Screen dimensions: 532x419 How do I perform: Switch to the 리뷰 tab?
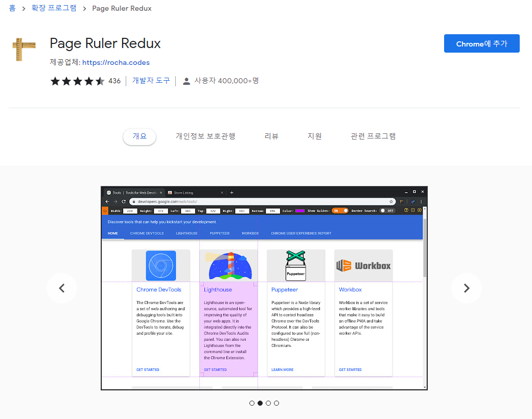point(271,136)
